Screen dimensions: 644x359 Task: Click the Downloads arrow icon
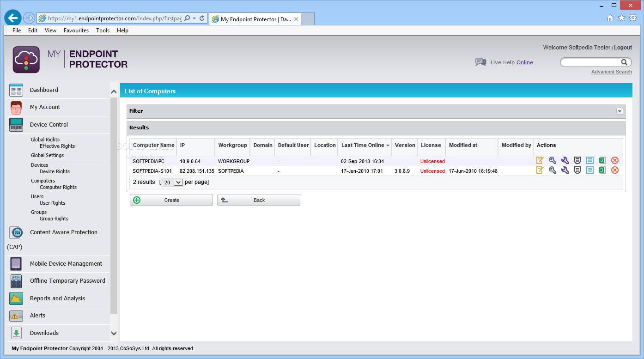[x=16, y=333]
